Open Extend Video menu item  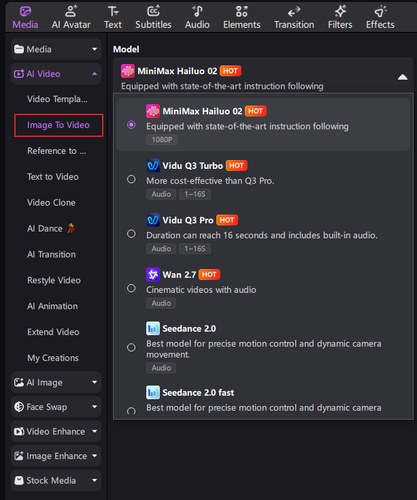point(53,332)
